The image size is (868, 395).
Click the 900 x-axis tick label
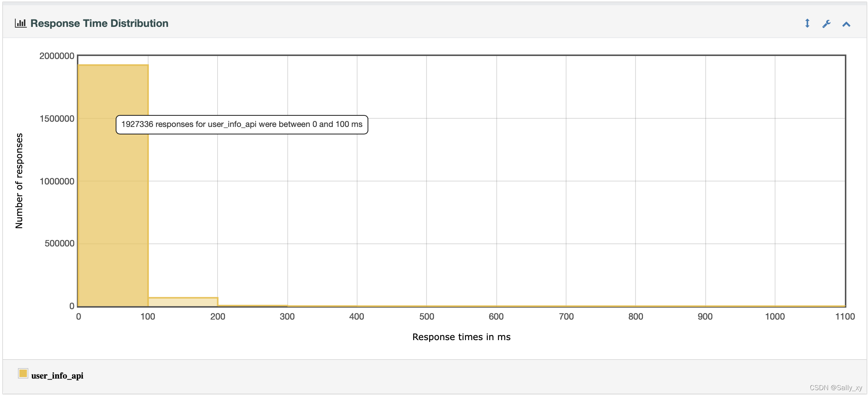(705, 317)
